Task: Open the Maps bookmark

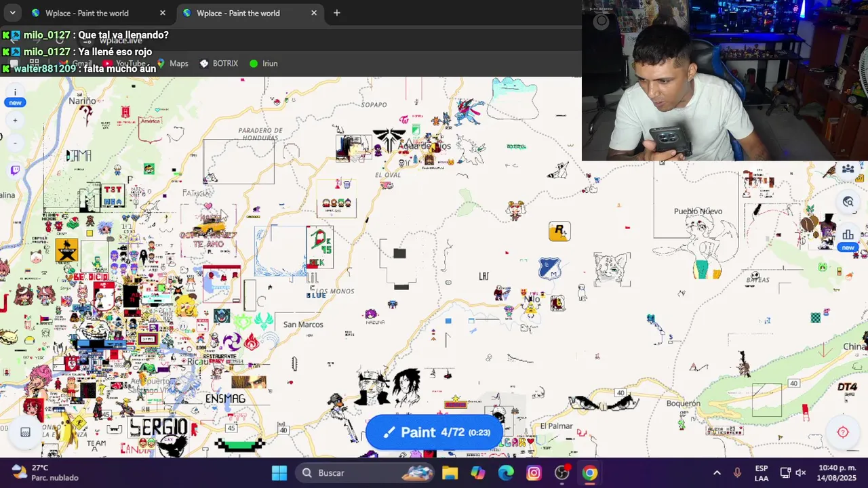Action: (172, 63)
